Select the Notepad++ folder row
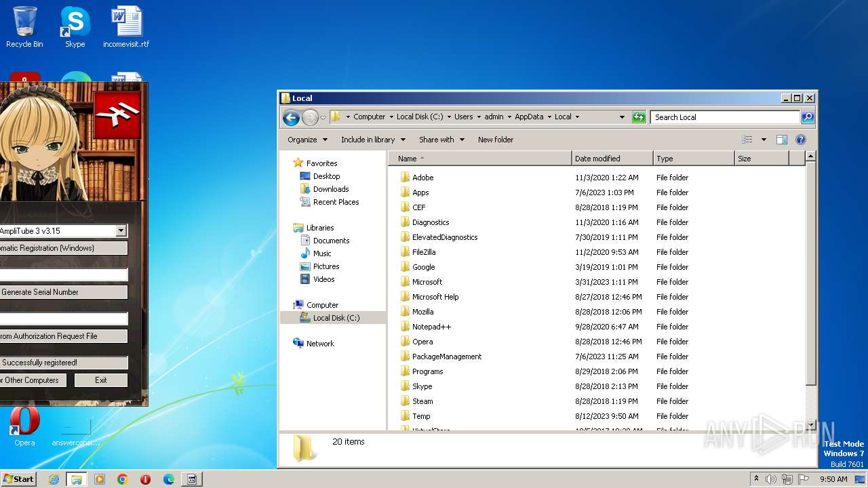This screenshot has width=868, height=488. 597,327
